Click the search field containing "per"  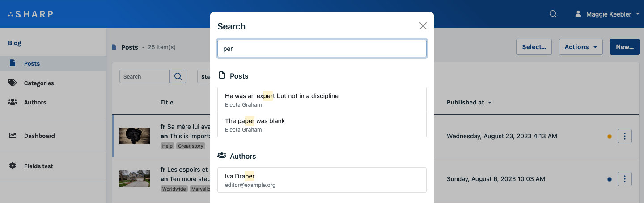click(x=322, y=49)
